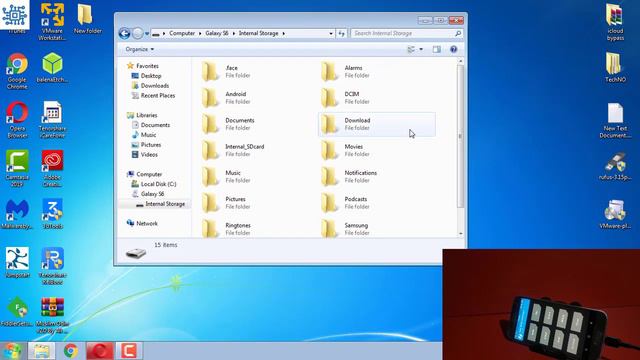This screenshot has width=640, height=360.
Task: Open Explorer help icon
Action: click(453, 49)
